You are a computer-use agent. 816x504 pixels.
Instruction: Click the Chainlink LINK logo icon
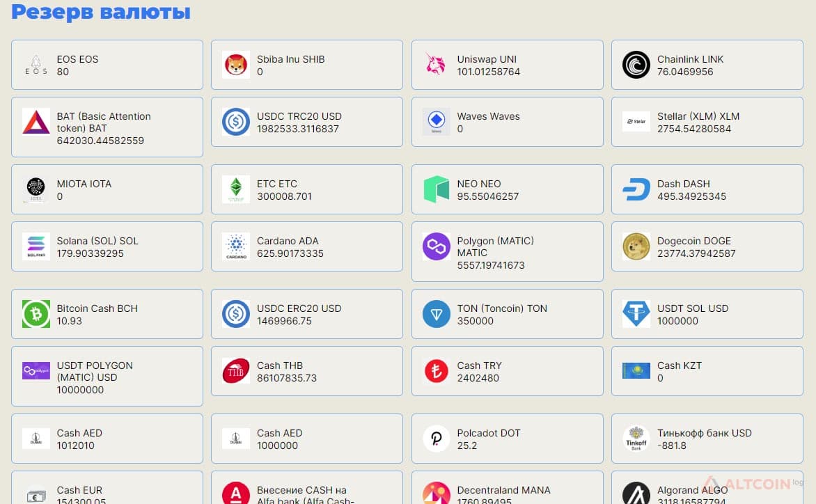click(636, 65)
